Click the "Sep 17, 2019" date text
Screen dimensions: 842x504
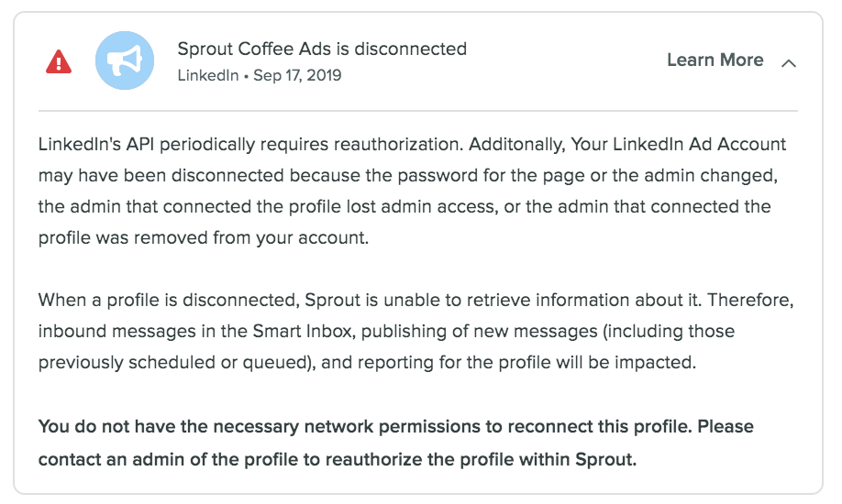(x=297, y=75)
